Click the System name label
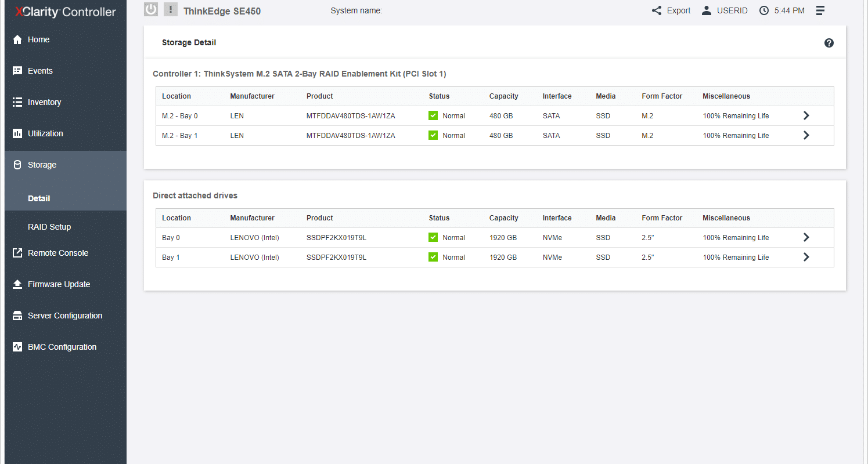 pyautogui.click(x=356, y=10)
